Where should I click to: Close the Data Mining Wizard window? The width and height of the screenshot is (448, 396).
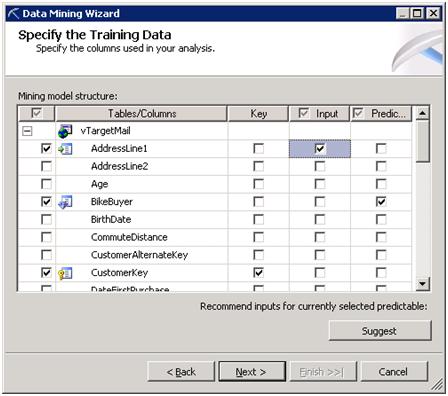[x=433, y=14]
